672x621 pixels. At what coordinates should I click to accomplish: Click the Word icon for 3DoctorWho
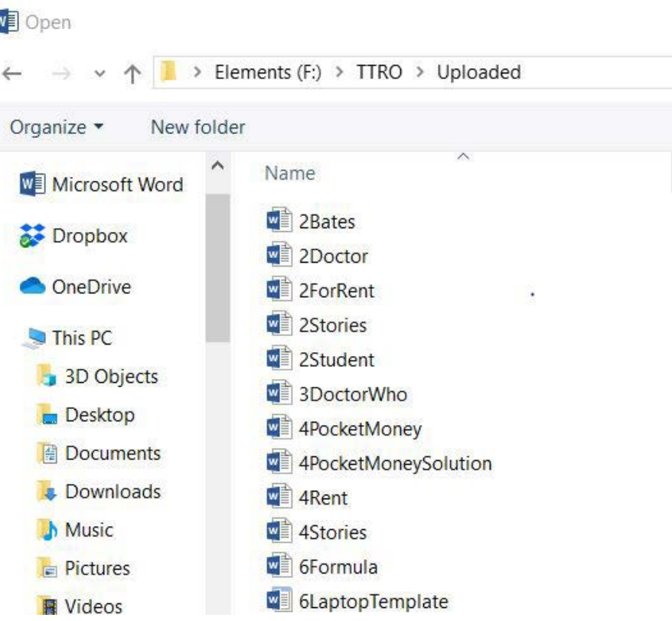pyautogui.click(x=279, y=394)
